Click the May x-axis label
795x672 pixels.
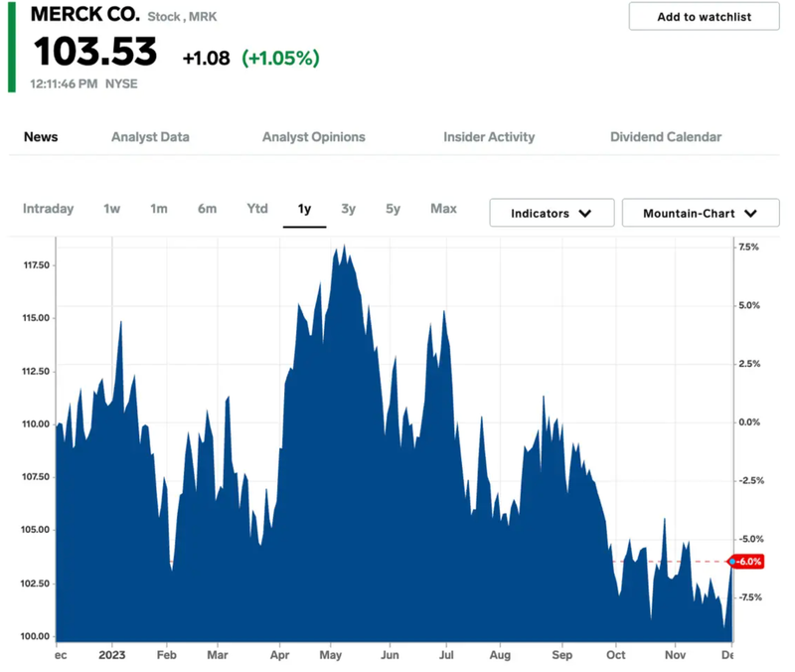pyautogui.click(x=331, y=655)
